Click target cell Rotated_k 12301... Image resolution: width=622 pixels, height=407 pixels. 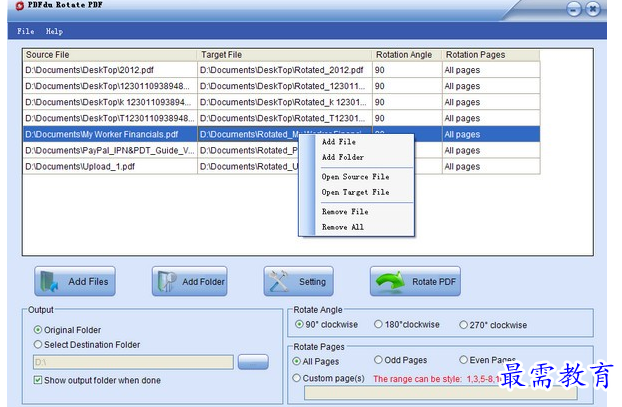click(x=285, y=102)
